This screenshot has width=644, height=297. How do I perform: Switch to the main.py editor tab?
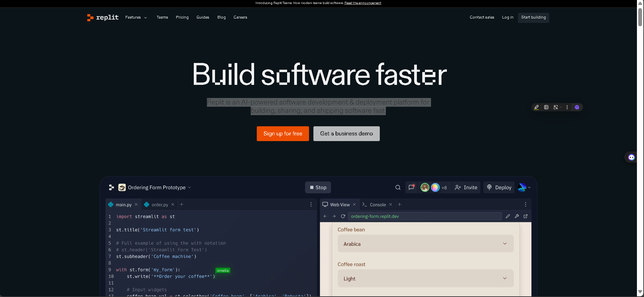(x=123, y=204)
